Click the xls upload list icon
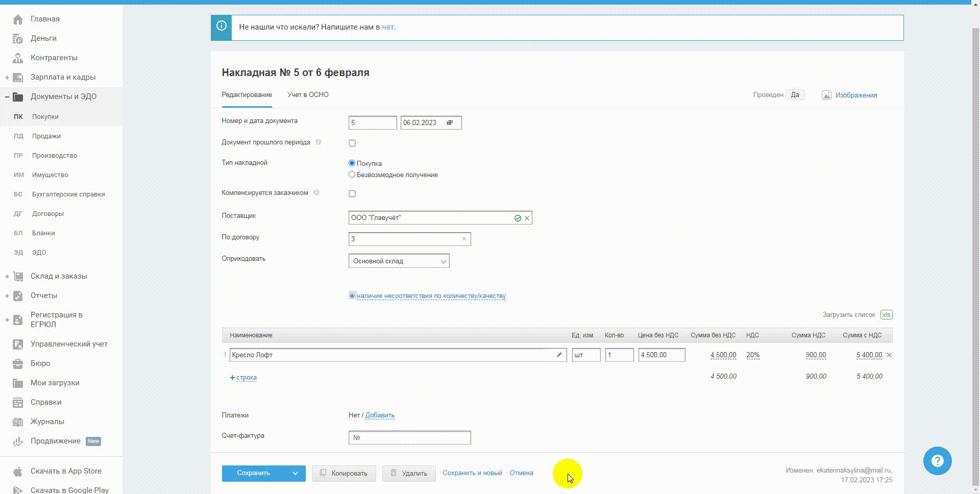The width and height of the screenshot is (980, 494). pyautogui.click(x=886, y=315)
